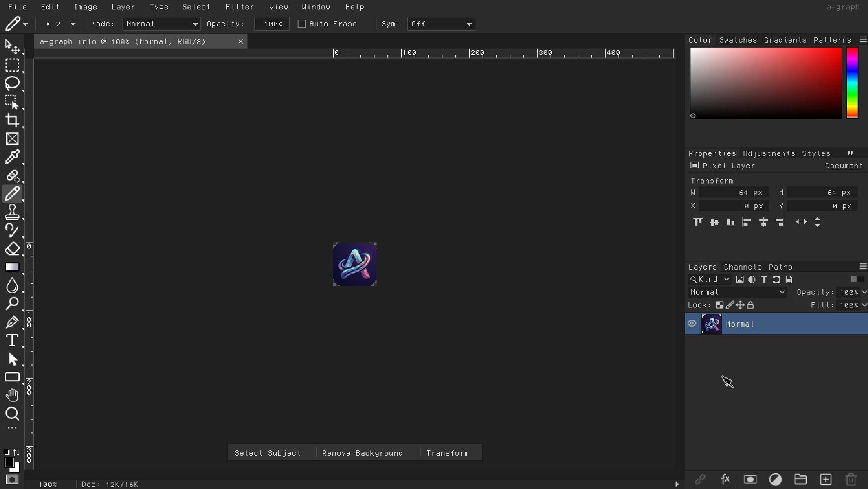868x489 pixels.
Task: Hide the Normal layer with eye icon
Action: point(692,323)
